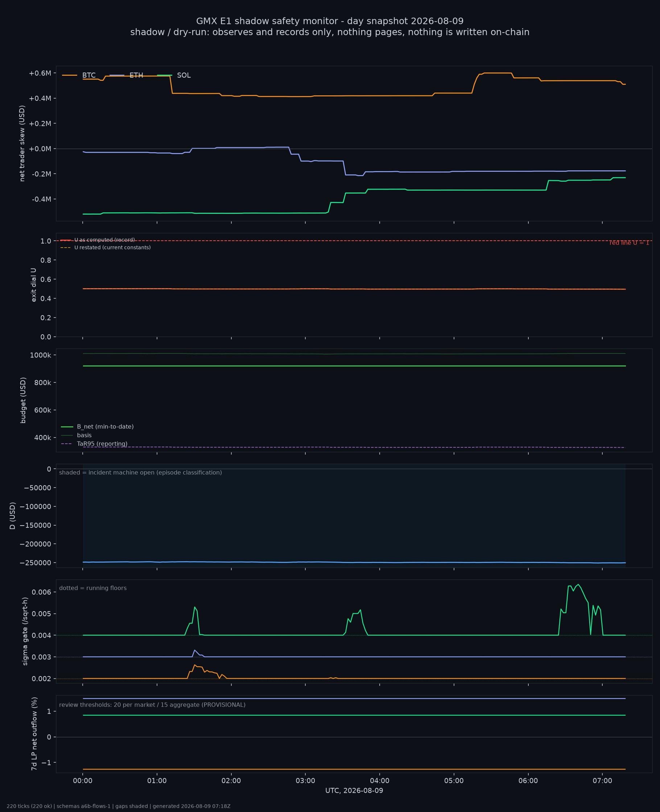Click the '−1' tick on LP outflow axis

click(46, 763)
